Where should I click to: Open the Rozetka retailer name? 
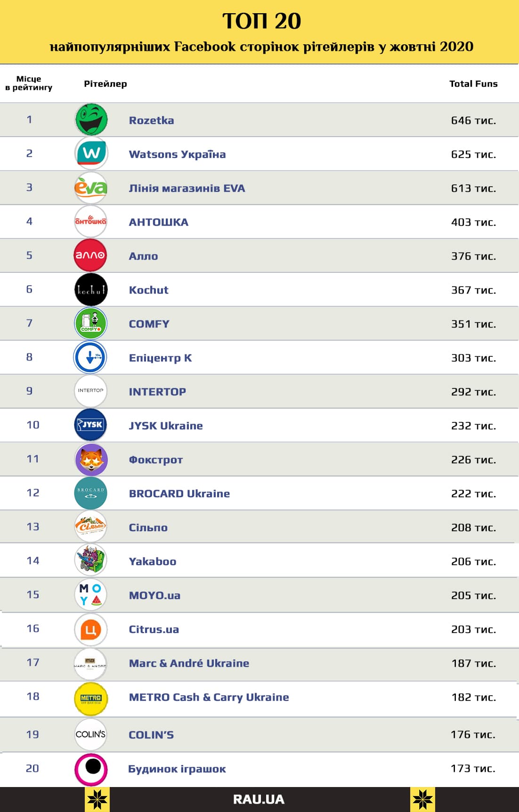(x=151, y=121)
